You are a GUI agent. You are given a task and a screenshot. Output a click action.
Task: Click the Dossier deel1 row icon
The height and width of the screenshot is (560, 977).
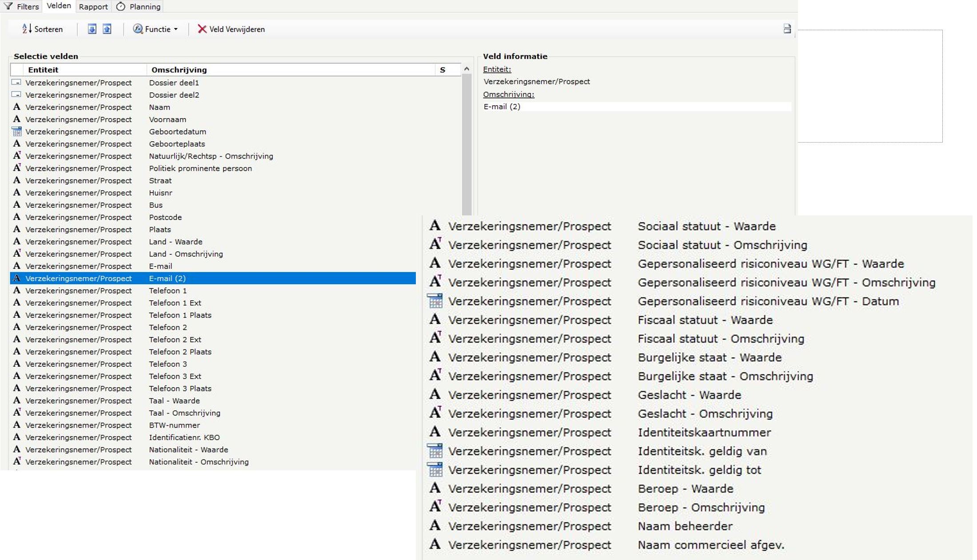pos(16,83)
